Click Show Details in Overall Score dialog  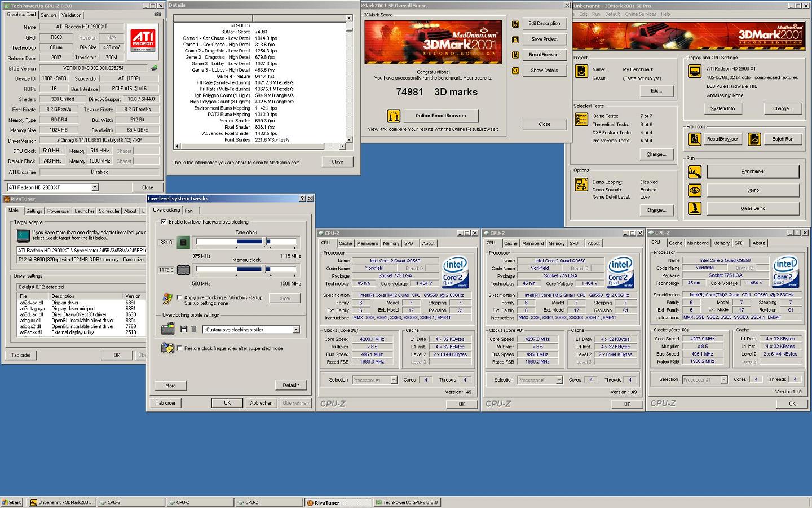pyautogui.click(x=544, y=71)
